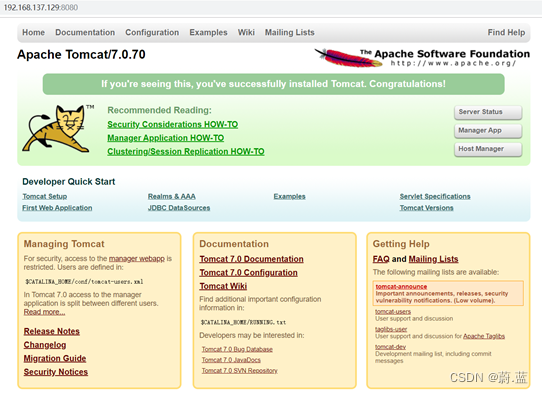Open the Realms & AAA link
Image resolution: width=543 pixels, height=393 pixels.
click(x=172, y=196)
